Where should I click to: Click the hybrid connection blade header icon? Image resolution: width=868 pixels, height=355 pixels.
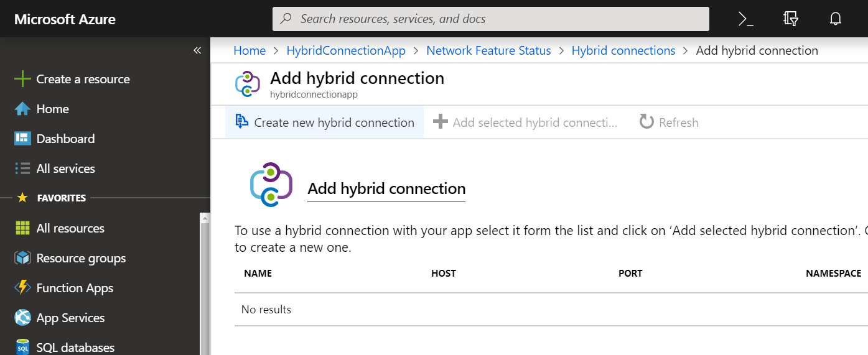point(247,84)
